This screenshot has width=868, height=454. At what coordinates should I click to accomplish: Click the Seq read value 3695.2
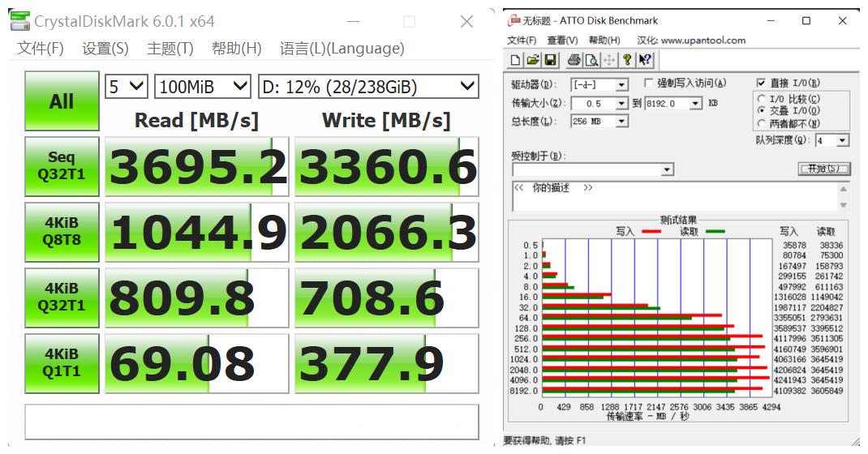click(197, 166)
